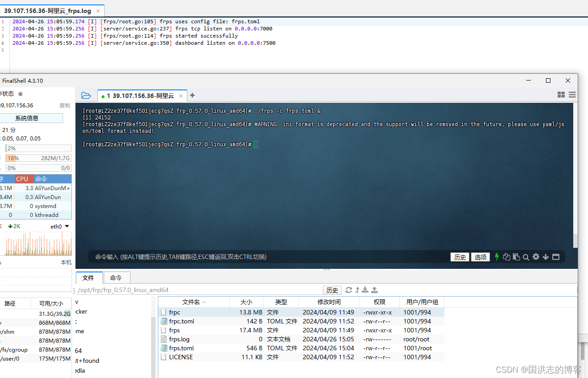588x378 pixels.
Task: Focus the command input field
Action: pyautogui.click(x=270, y=257)
